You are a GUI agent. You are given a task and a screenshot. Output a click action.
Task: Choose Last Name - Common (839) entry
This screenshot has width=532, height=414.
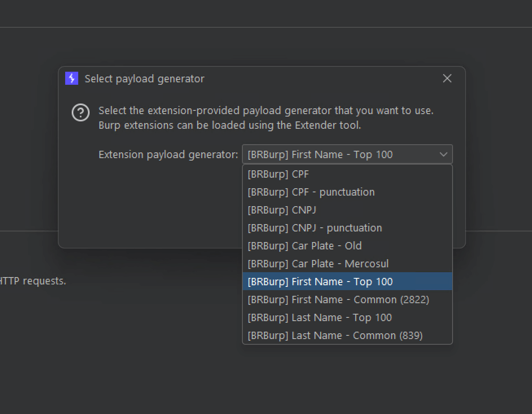[x=347, y=335]
